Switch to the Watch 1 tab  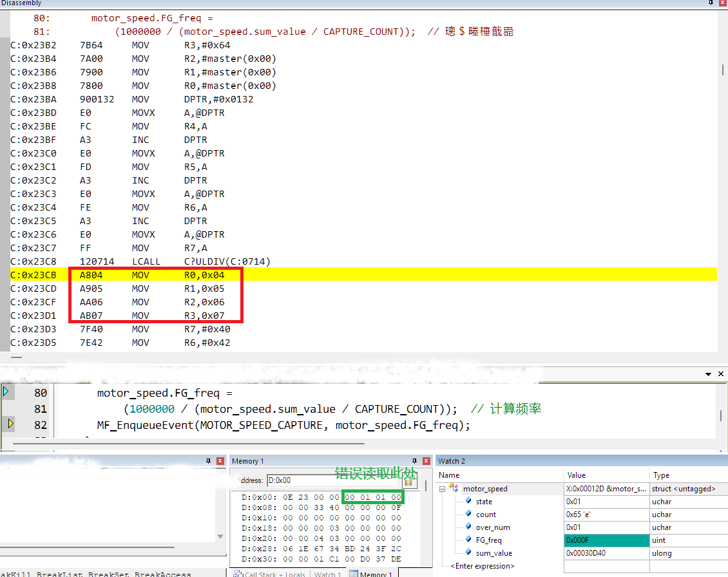[x=327, y=573]
